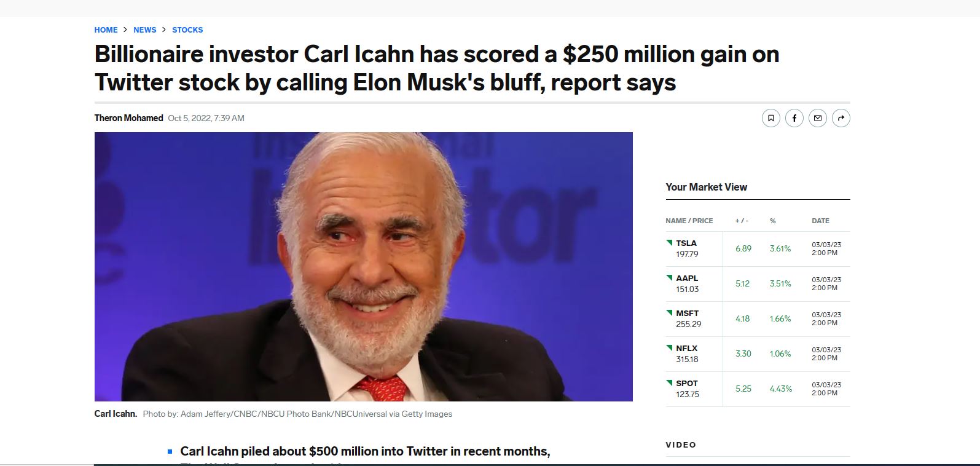The image size is (980, 466).
Task: Bookmark this article with the save icon
Action: coord(770,118)
